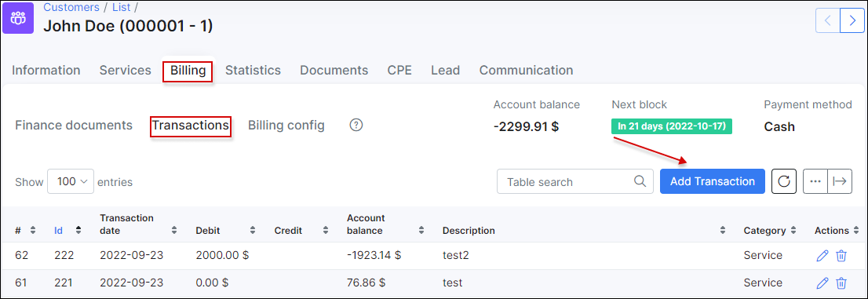Image resolution: width=868 pixels, height=299 pixels.
Task: Select the Transactions sub-tab
Action: point(191,126)
